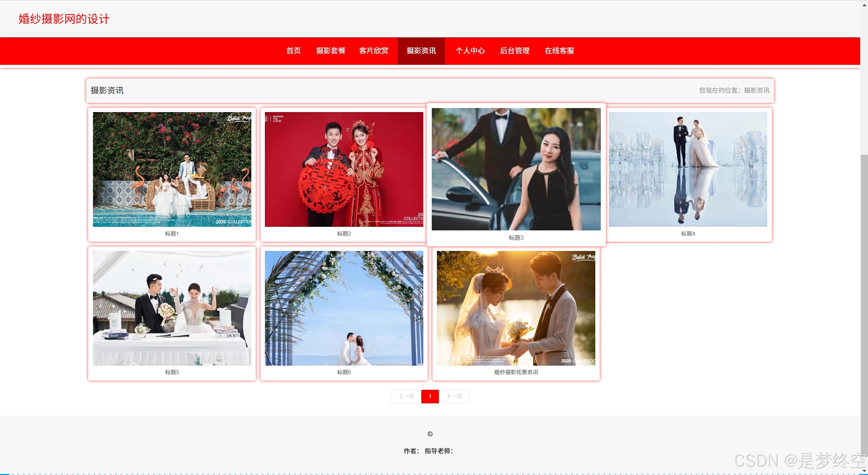868x475 pixels.
Task: Open 个人中心 from the navigation bar
Action: click(470, 51)
